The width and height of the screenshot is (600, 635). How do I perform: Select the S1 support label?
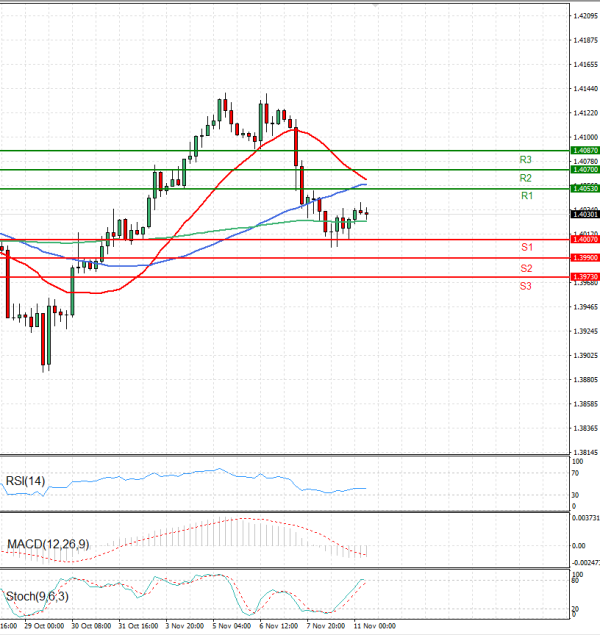(525, 246)
